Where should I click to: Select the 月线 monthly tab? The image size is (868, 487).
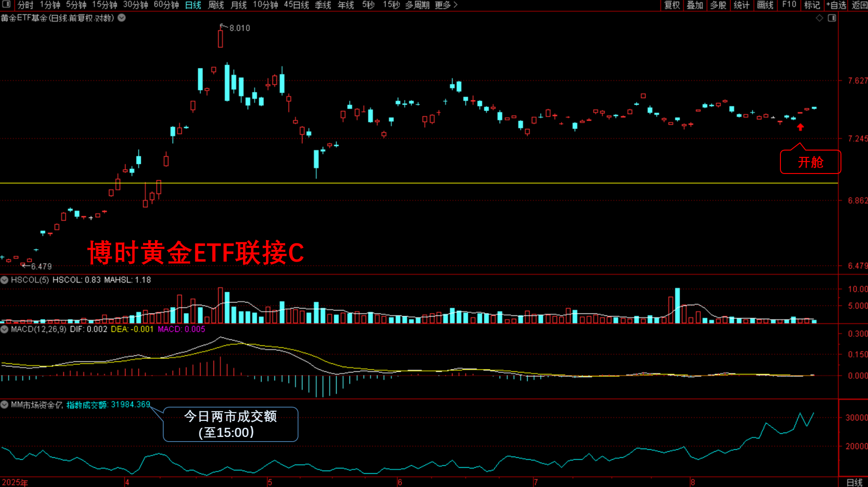238,5
